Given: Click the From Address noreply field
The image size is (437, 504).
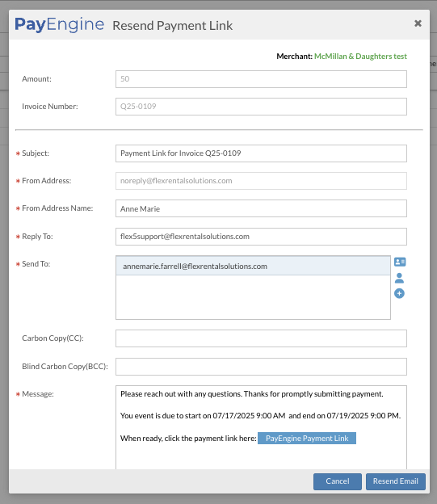Looking at the screenshot, I should point(261,181).
